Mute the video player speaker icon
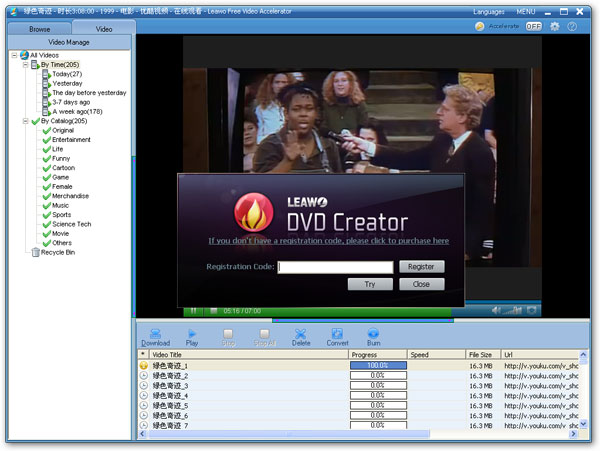 [x=496, y=310]
